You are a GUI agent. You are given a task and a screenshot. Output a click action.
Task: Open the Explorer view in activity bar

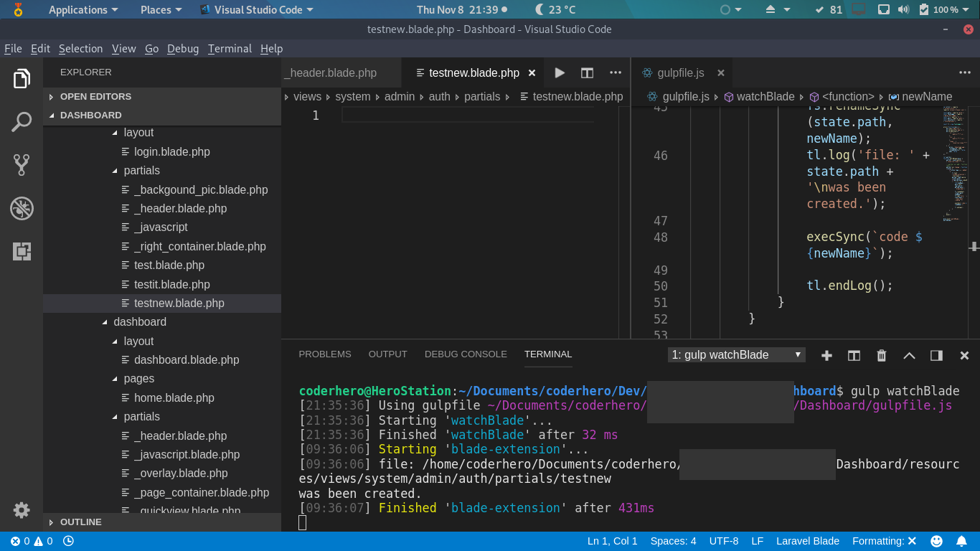tap(22, 78)
